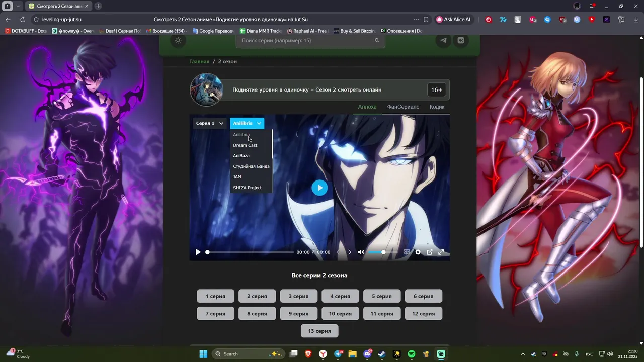Click the anime poster round thumbnail

coord(206,89)
